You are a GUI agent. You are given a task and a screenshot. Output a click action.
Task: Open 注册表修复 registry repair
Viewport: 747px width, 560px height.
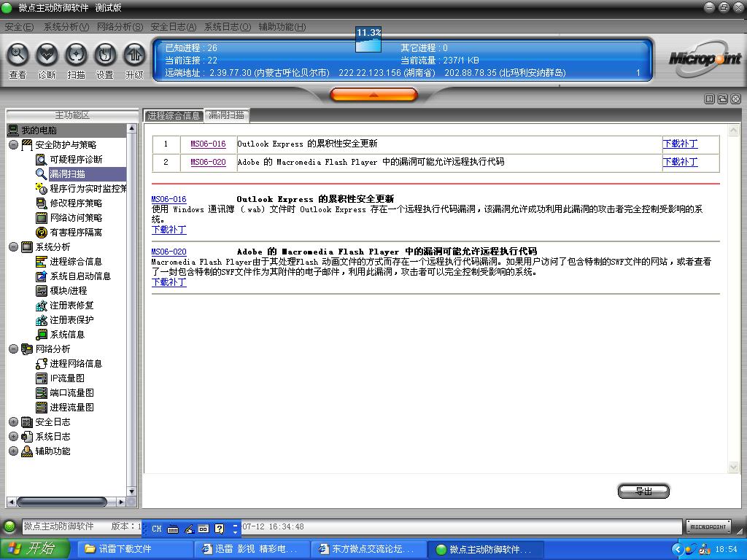(65, 306)
